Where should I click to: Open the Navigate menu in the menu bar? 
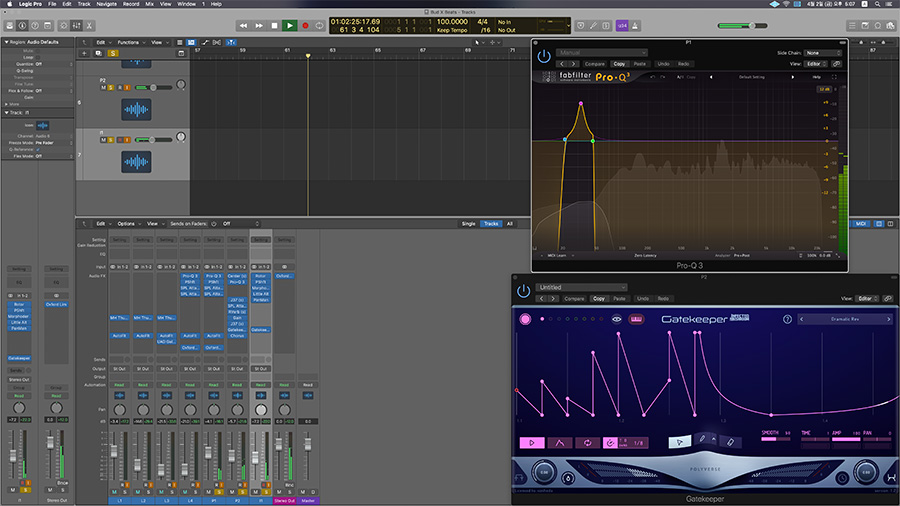(x=106, y=4)
